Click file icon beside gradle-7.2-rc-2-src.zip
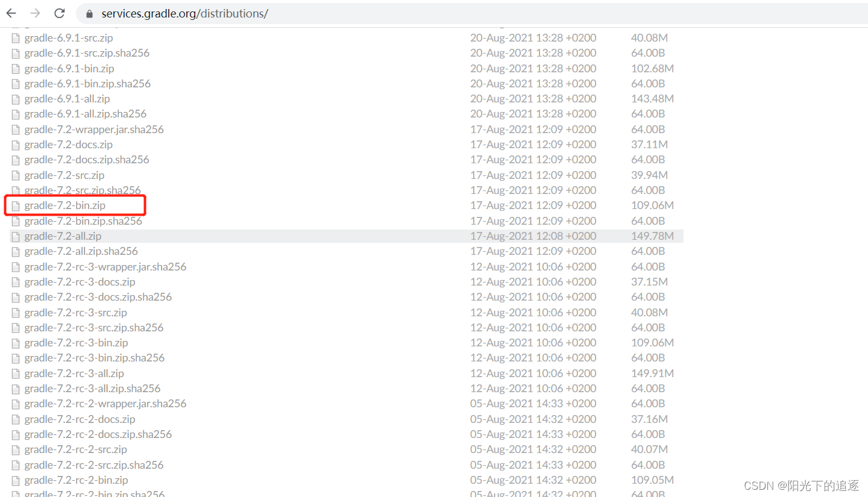 pos(16,449)
